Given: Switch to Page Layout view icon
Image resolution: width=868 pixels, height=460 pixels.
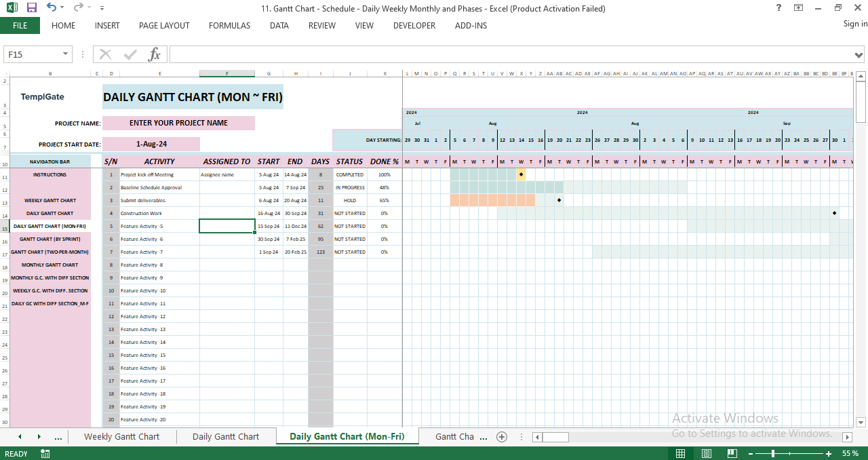Looking at the screenshot, I should click(706, 453).
